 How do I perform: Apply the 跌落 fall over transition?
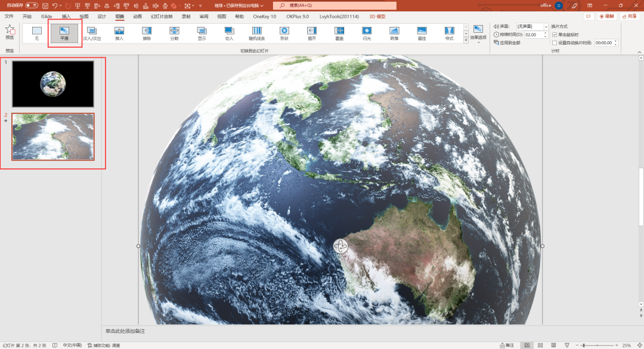pos(394,33)
